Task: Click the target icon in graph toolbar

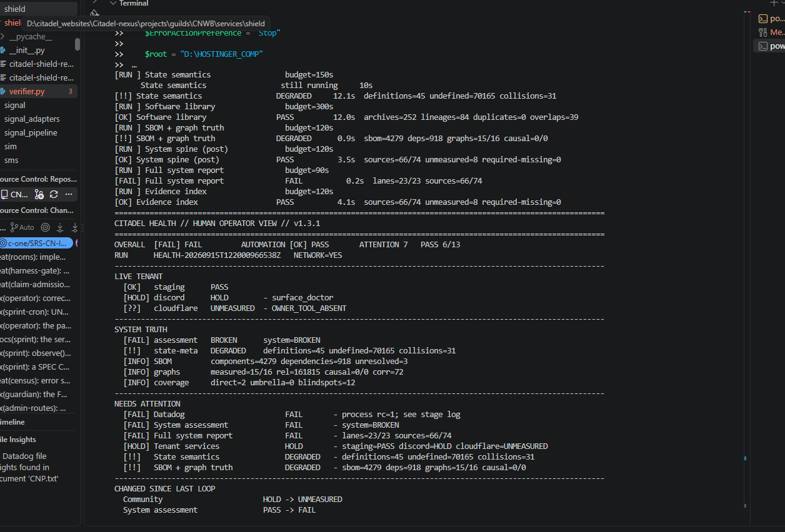Action: (x=45, y=227)
